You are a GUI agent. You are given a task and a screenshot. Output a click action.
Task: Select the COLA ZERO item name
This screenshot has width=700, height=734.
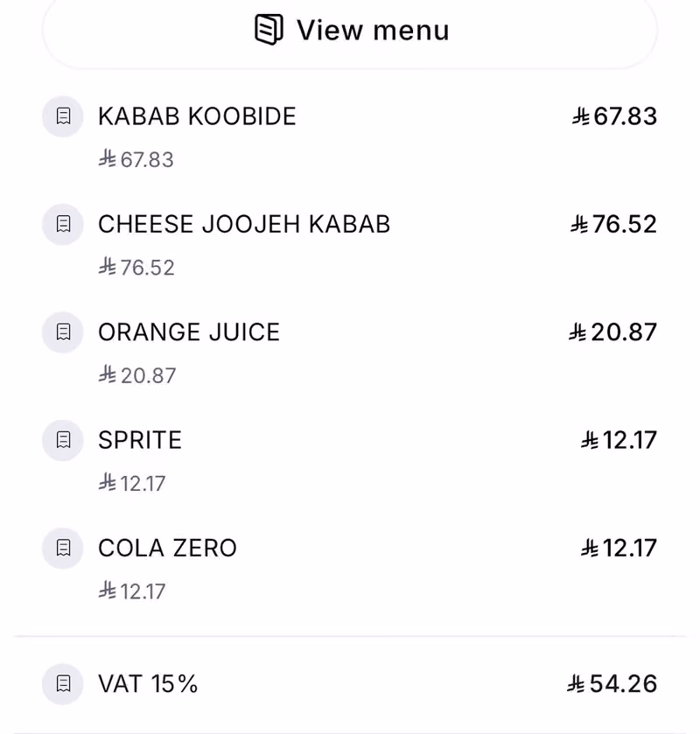coord(168,549)
